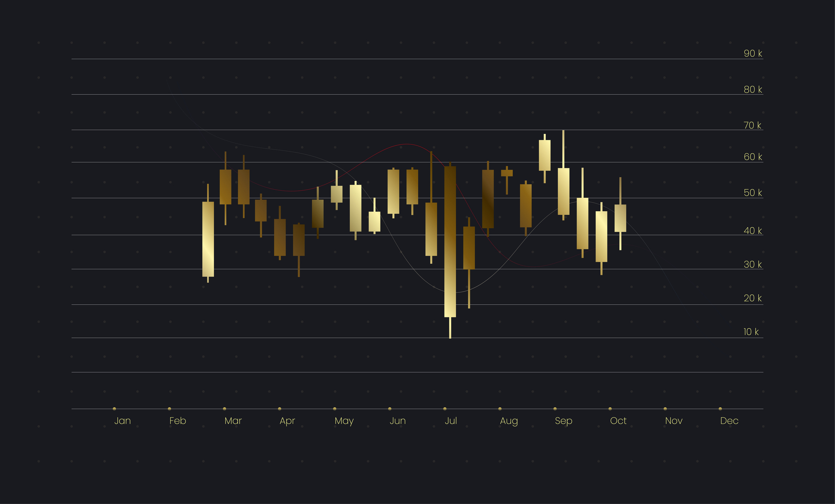Click the Feb month label
The width and height of the screenshot is (835, 504).
tap(177, 421)
